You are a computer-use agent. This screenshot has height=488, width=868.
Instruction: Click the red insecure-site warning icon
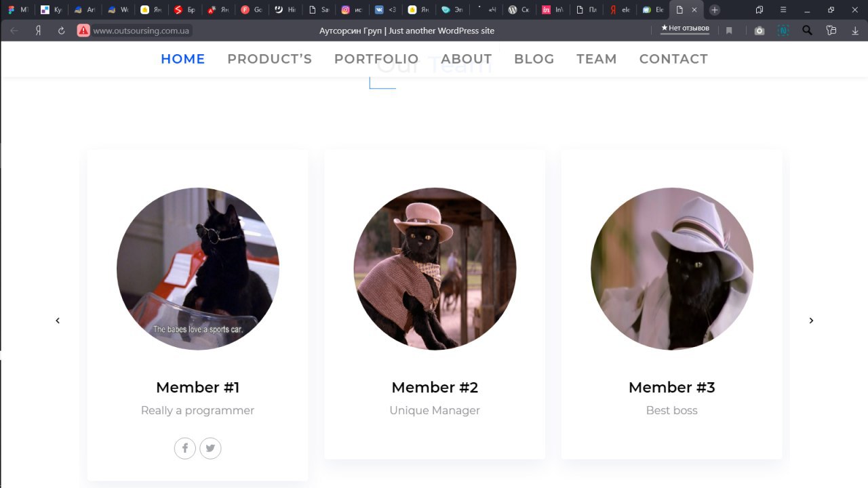click(83, 30)
